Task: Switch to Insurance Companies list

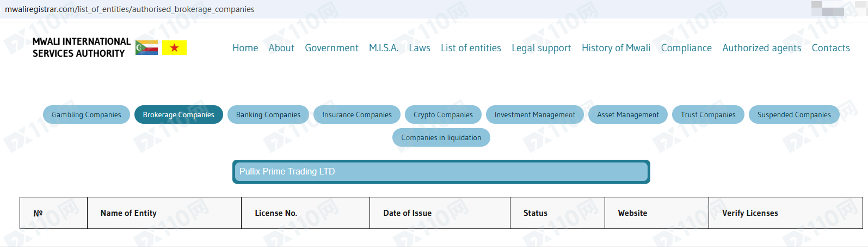Action: 357,115
